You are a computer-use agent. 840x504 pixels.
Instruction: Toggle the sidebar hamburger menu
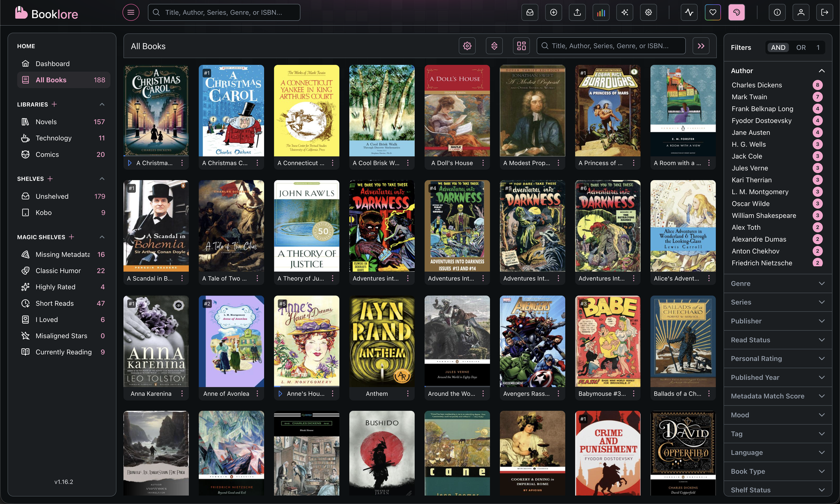point(131,12)
